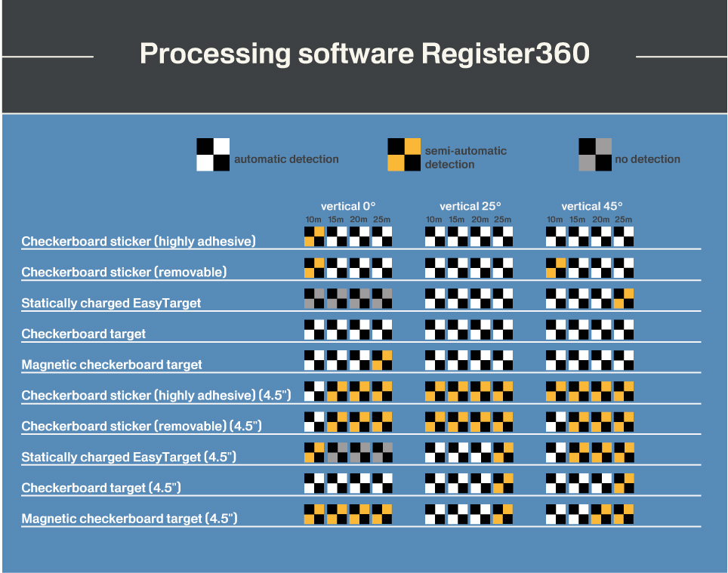Click the 'Magnetic checkerboard target' row label
The image size is (728, 573).
pos(112,365)
